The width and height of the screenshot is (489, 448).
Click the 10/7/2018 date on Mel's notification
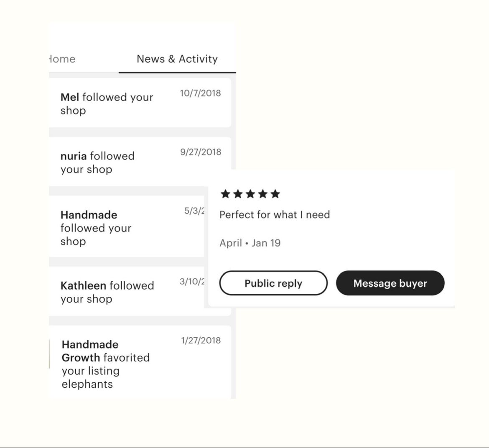point(200,93)
